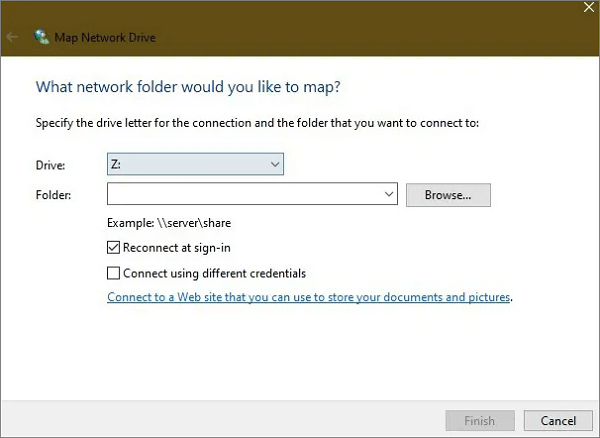This screenshot has height=438, width=600.
Task: Click the Example \\server\share hint text
Action: 170,223
